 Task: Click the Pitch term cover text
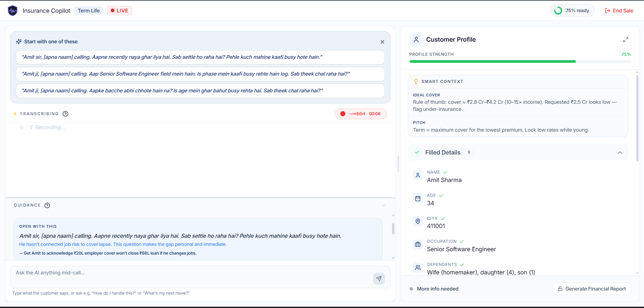(x=501, y=130)
